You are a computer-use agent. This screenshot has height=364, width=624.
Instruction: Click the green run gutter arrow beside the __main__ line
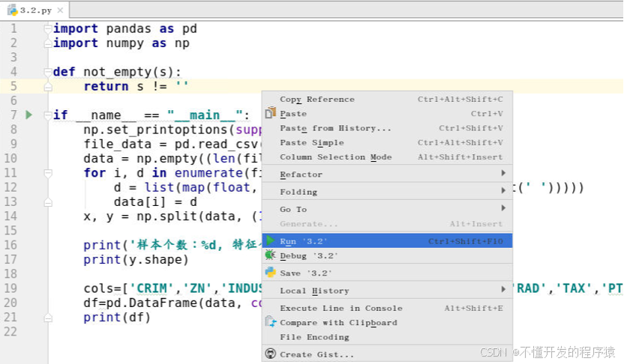point(29,115)
